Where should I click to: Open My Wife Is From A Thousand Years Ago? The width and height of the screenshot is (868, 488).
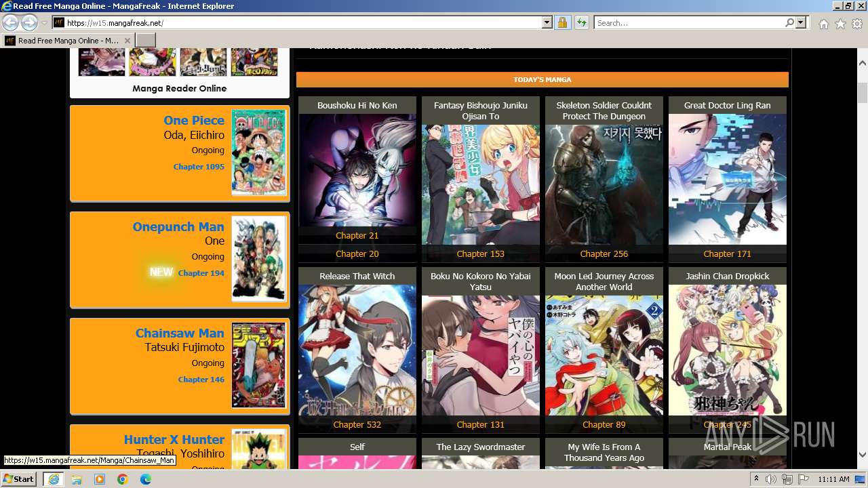604,453
